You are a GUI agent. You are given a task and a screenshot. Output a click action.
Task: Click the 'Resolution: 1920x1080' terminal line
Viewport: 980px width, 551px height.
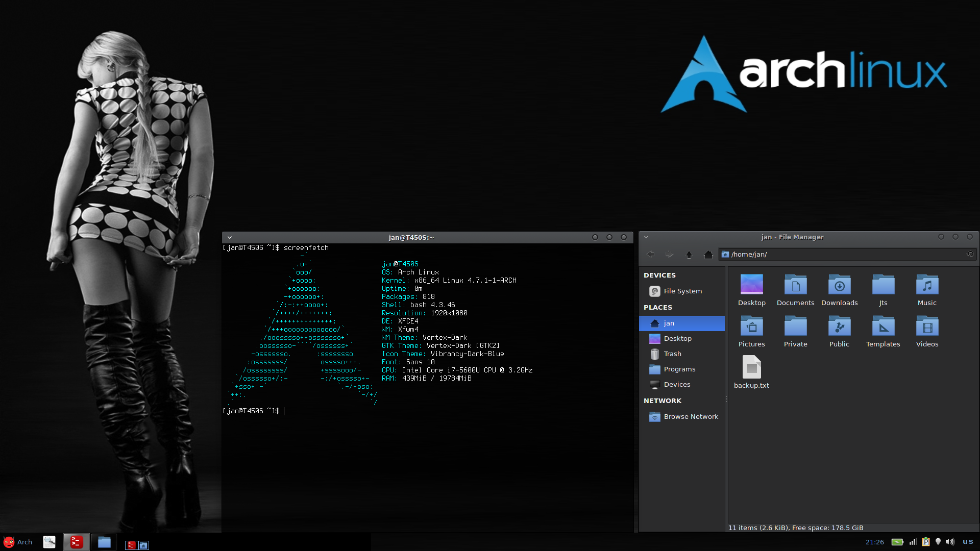(425, 313)
